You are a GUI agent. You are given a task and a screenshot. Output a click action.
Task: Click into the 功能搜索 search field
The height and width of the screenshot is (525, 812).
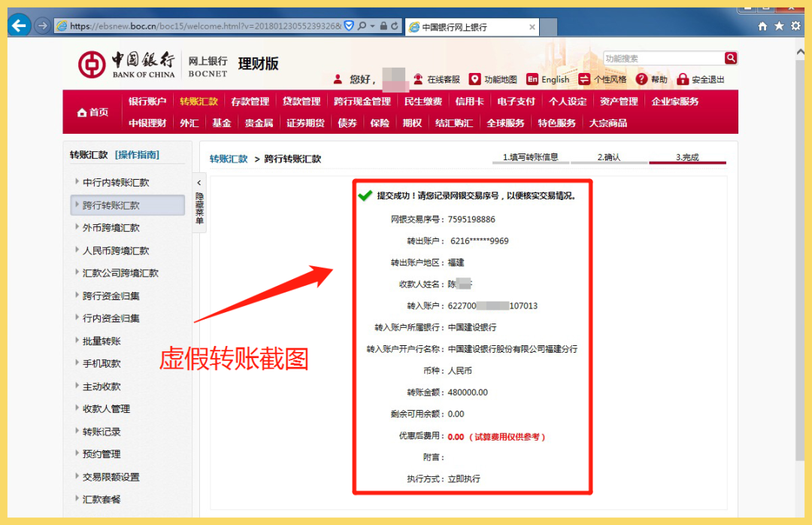coord(664,58)
